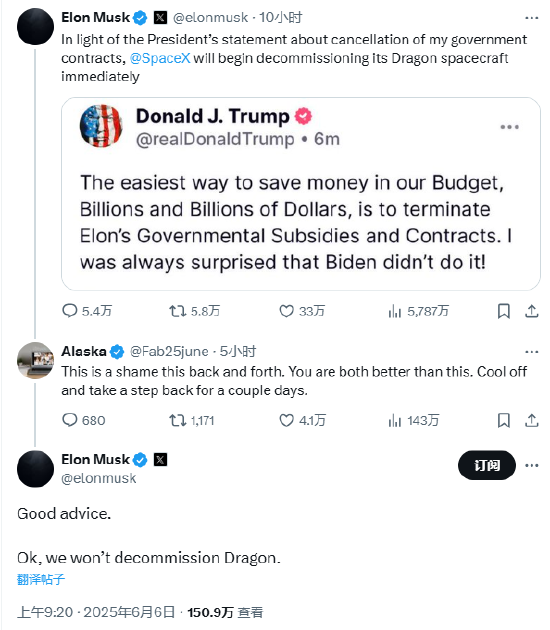Open Alaska's profile picture
The image size is (550, 630).
coord(35,360)
